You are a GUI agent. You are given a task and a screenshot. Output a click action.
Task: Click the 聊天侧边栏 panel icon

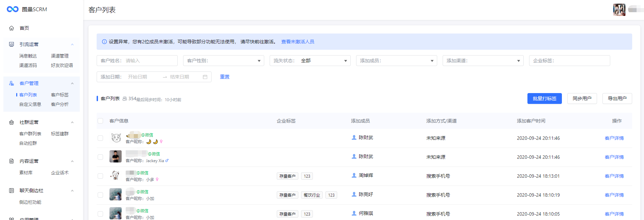pos(11,191)
